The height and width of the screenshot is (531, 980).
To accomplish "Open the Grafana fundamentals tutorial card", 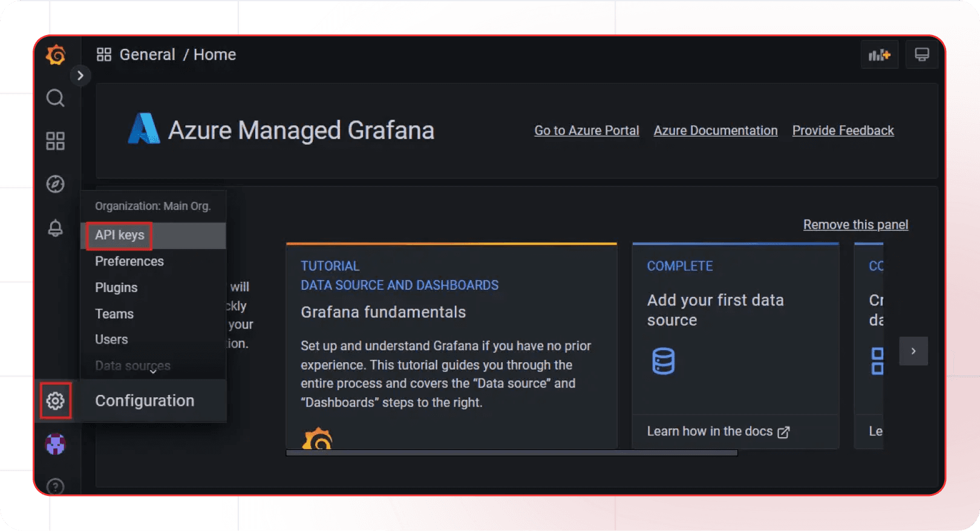I will pyautogui.click(x=451, y=346).
